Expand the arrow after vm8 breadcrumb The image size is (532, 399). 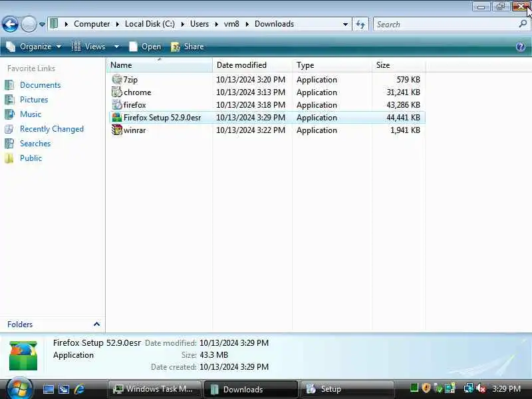(247, 24)
